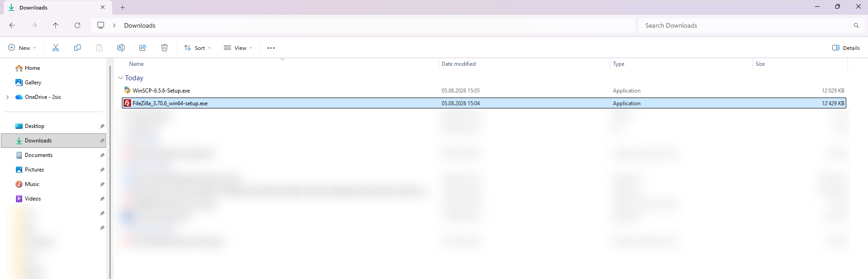Click Downloads in the address bar
Screen dimensions: 868x279
click(140, 25)
